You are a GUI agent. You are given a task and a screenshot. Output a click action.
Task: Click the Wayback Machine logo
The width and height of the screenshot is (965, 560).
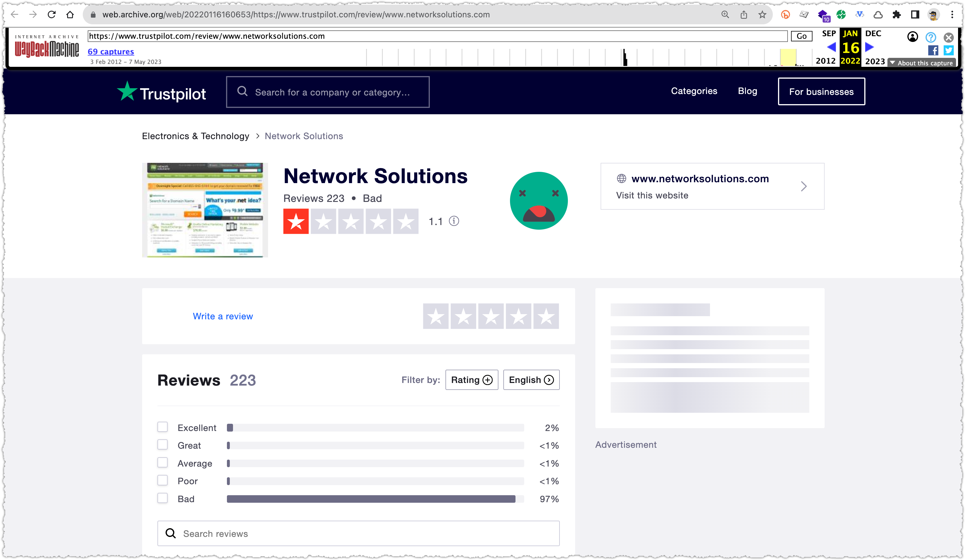click(x=47, y=46)
